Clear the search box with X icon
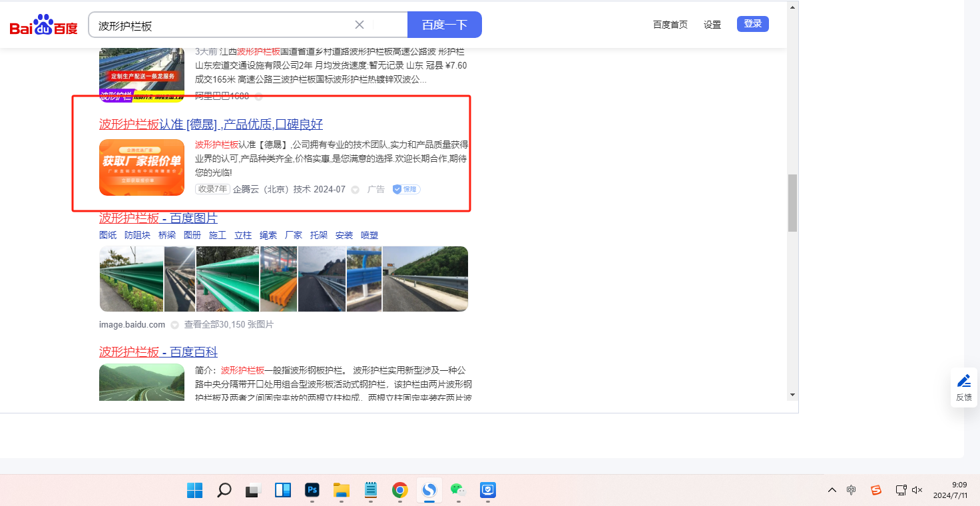The width and height of the screenshot is (980, 506). pos(360,25)
